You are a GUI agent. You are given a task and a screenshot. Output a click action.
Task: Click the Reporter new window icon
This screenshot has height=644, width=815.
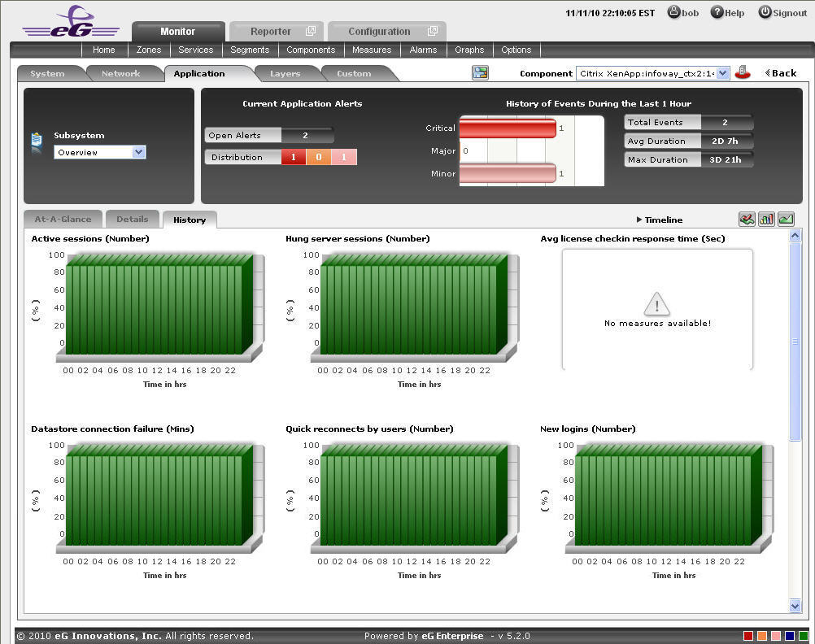[x=311, y=31]
